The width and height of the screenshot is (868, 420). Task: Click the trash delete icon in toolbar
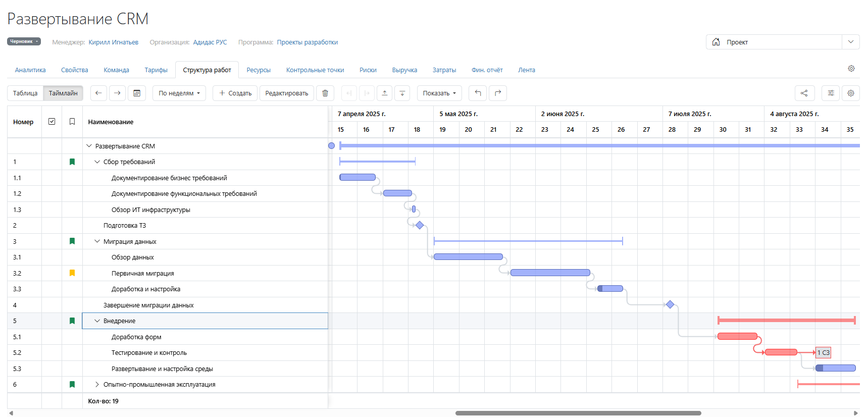point(325,93)
